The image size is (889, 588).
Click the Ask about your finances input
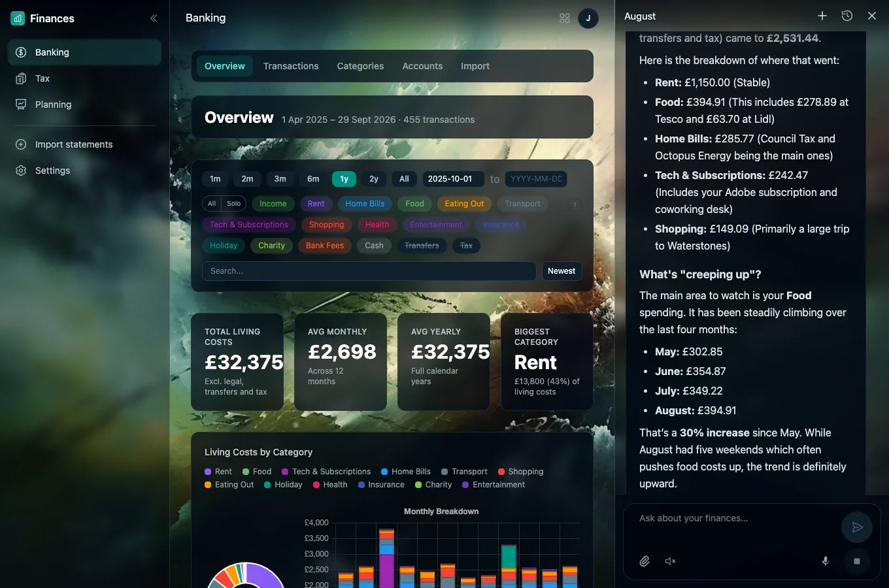pos(737,519)
